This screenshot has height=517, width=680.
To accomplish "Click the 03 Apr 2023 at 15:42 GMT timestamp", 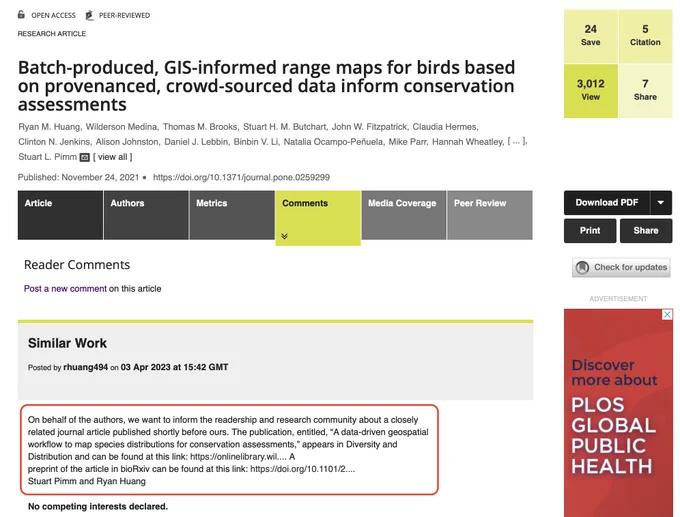I will pyautogui.click(x=174, y=367).
